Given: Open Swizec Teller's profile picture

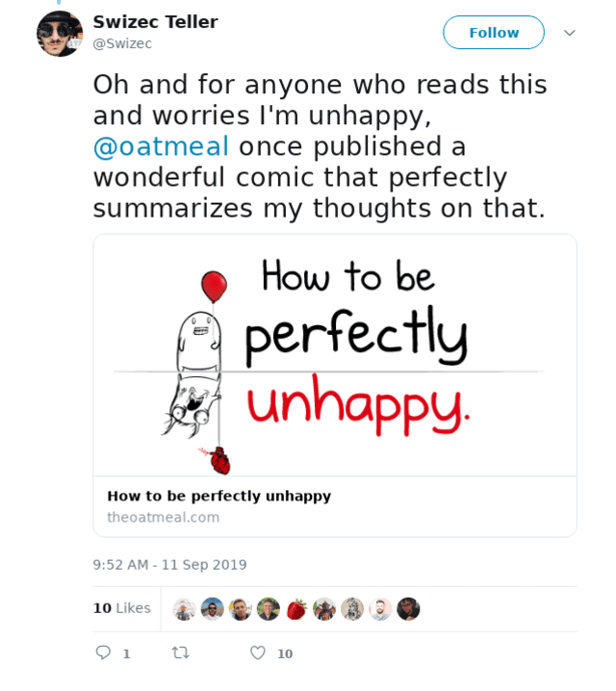Looking at the screenshot, I should coord(60,34).
